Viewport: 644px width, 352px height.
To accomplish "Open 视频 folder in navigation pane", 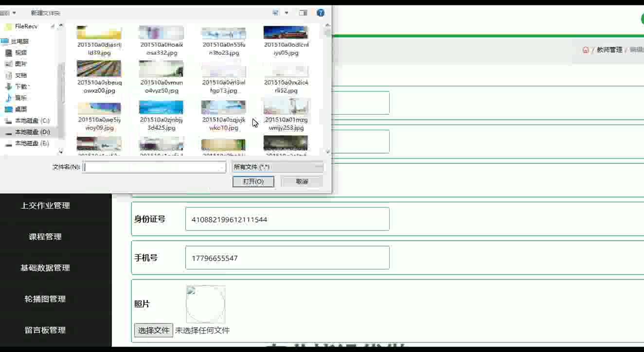I will [21, 53].
